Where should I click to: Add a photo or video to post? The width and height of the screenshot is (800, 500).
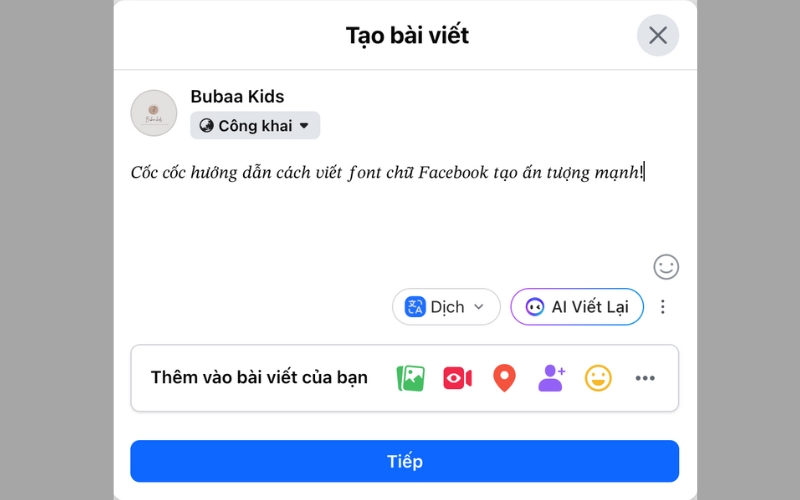[411, 378]
